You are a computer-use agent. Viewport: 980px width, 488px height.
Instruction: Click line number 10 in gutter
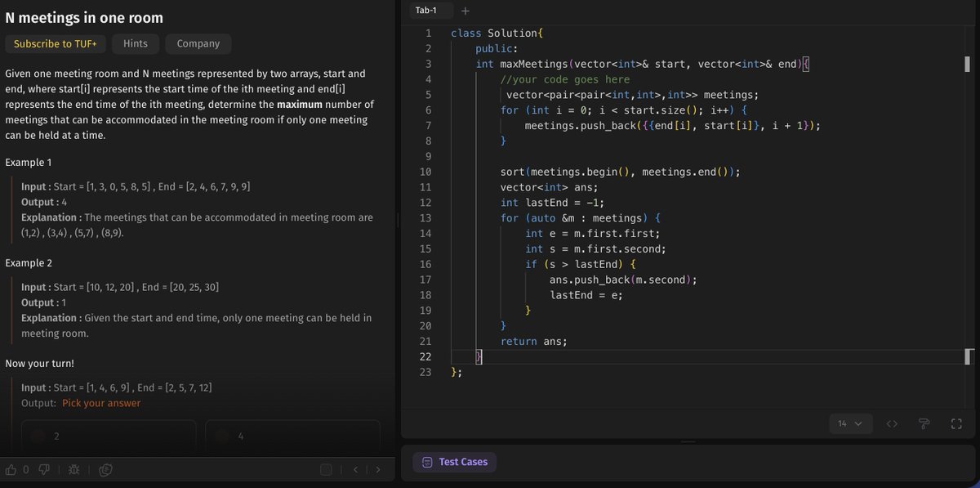click(424, 172)
